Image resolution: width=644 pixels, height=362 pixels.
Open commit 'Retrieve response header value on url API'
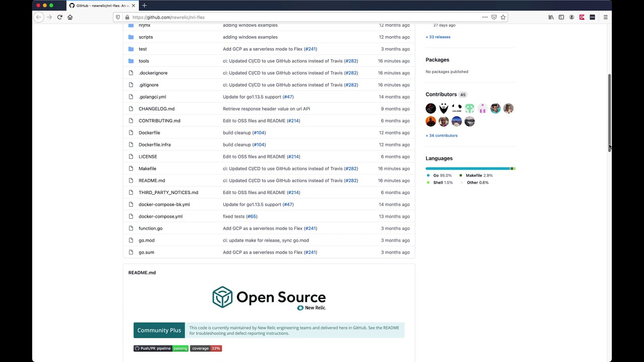click(266, 109)
